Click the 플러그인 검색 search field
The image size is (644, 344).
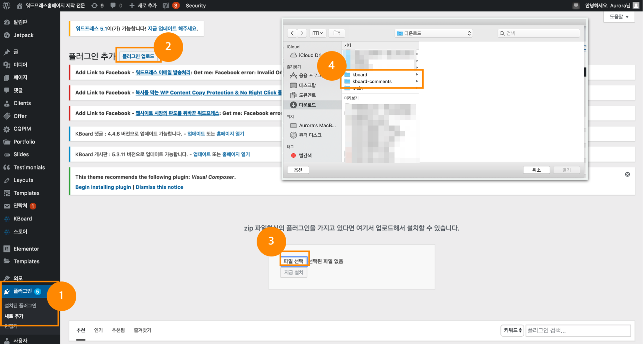[578, 330]
